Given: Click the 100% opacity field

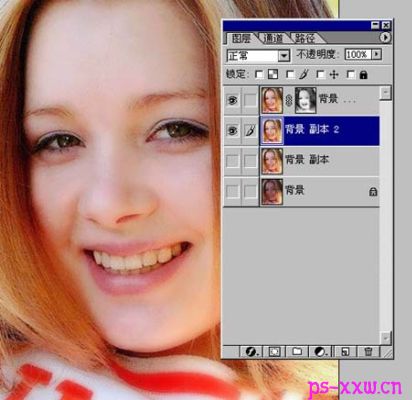Looking at the screenshot, I should click(x=358, y=54).
